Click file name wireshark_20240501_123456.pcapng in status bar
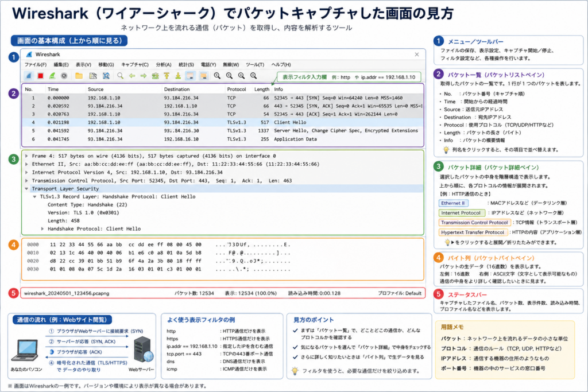This screenshot has height=392, width=588. pyautogui.click(x=67, y=293)
